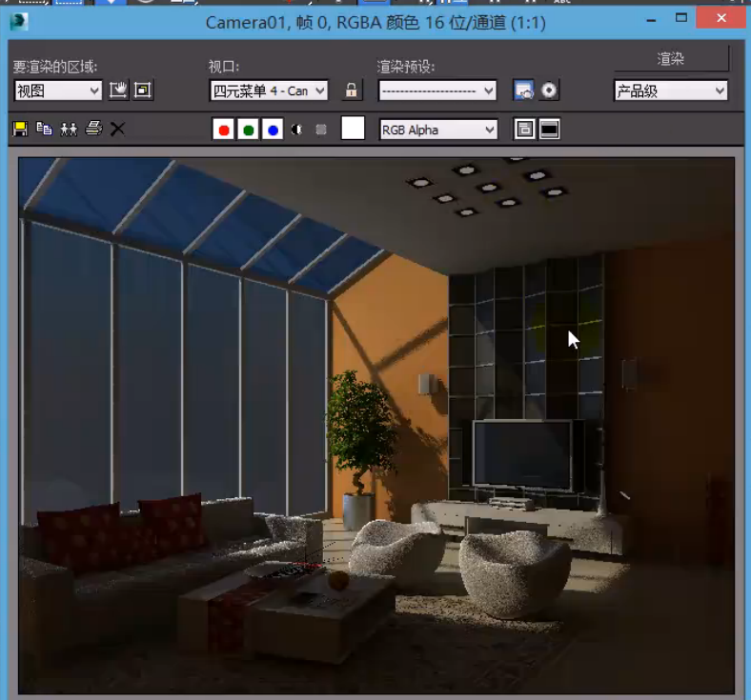Click the 渲染 render button
Viewport: 751px width, 700px height.
pyautogui.click(x=671, y=59)
